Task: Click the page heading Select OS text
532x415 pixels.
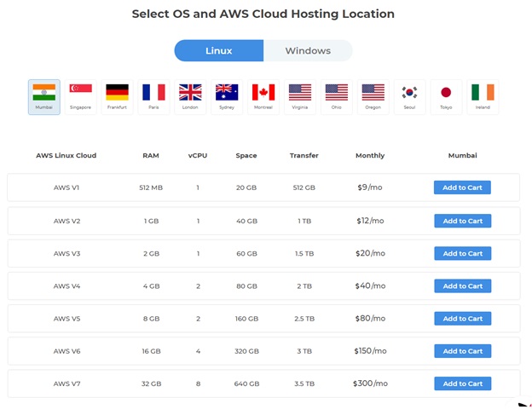Action: (263, 14)
